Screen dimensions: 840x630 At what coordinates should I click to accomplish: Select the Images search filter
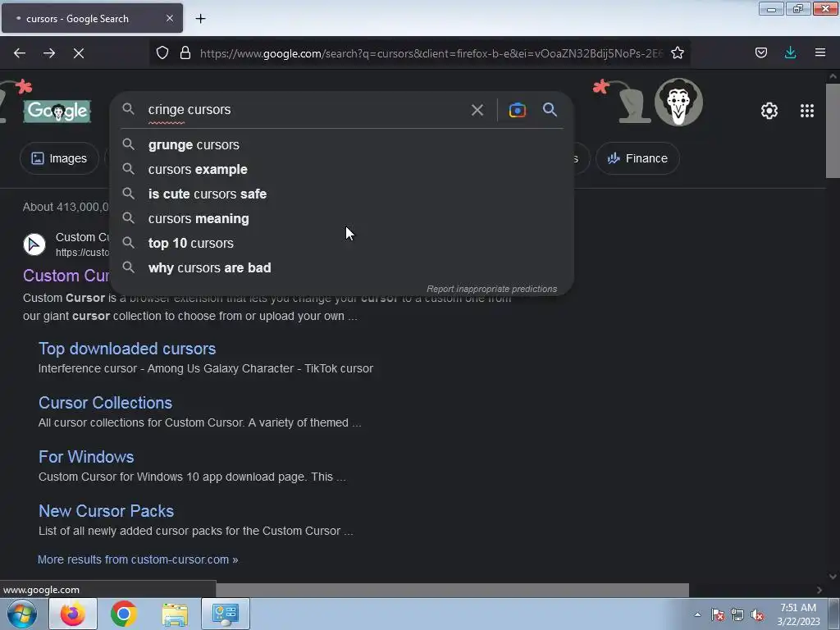pos(59,158)
